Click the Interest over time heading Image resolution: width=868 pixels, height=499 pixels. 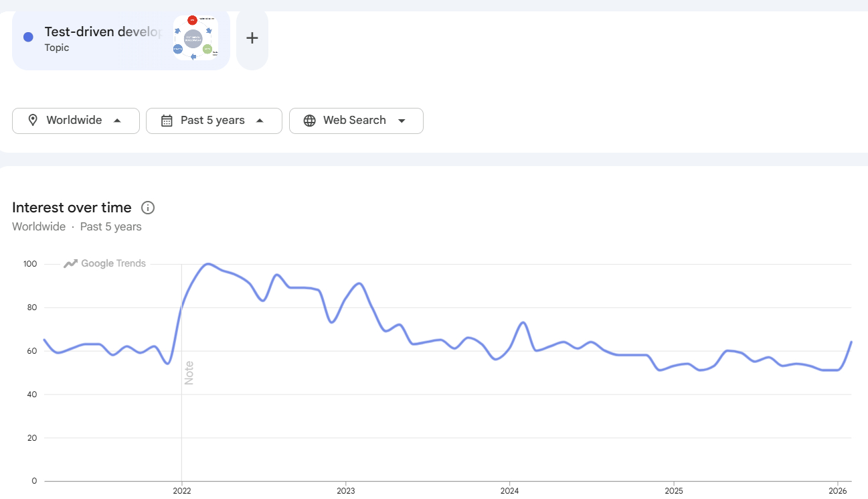click(72, 208)
